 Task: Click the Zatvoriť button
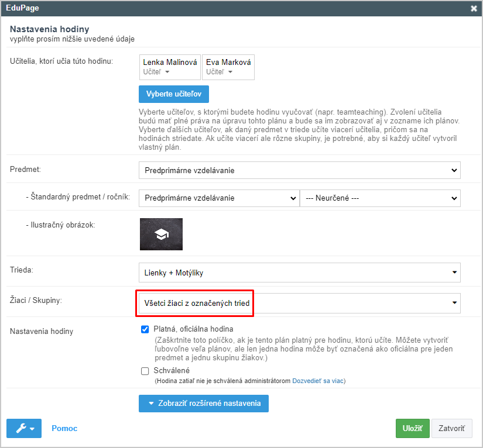pos(451,428)
